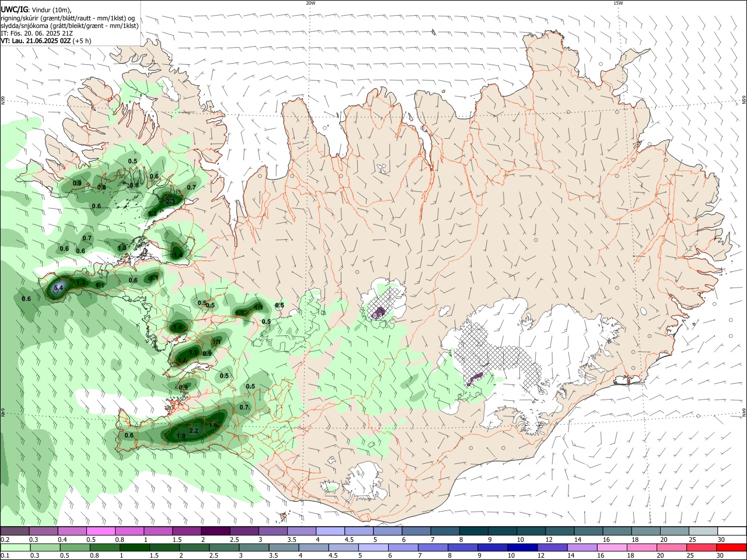Pick the darkest green swatch labeled 1 in lower legend row
The width and height of the screenshot is (747, 560).
pyautogui.click(x=135, y=547)
